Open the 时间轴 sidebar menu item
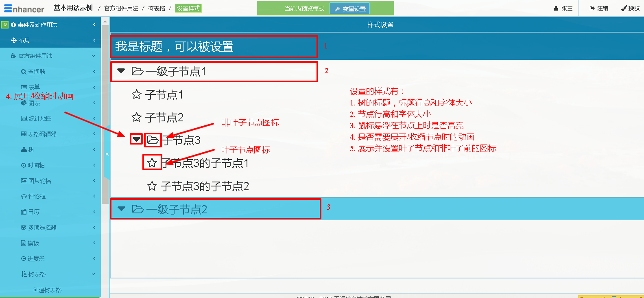 (x=36, y=165)
